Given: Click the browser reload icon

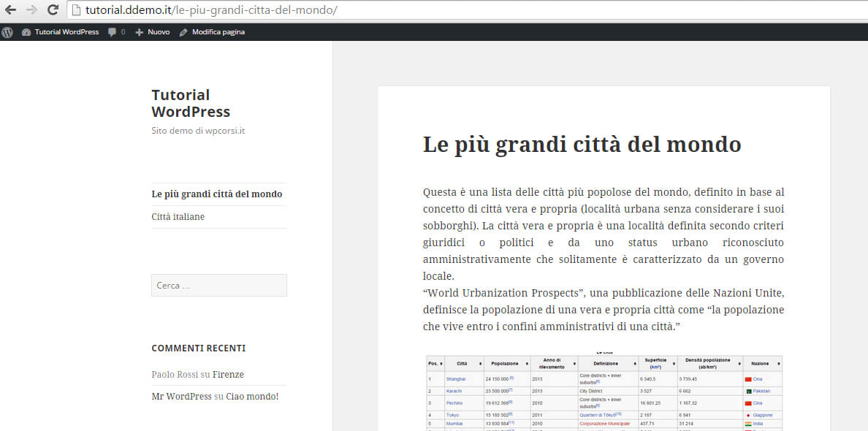Looking at the screenshot, I should click(x=51, y=9).
